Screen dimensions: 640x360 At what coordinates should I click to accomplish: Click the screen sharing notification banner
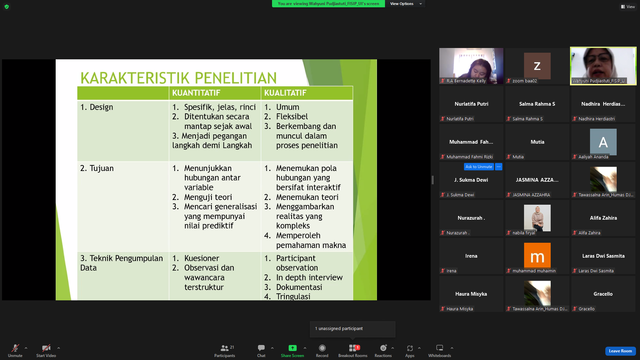coord(328,4)
